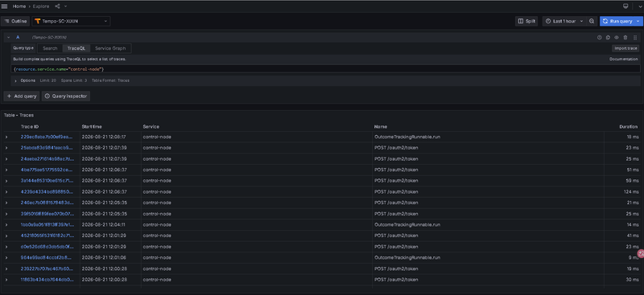The image size is (644, 295).
Task: Open trace 45218055f531f6182c7
Action: tap(47, 236)
